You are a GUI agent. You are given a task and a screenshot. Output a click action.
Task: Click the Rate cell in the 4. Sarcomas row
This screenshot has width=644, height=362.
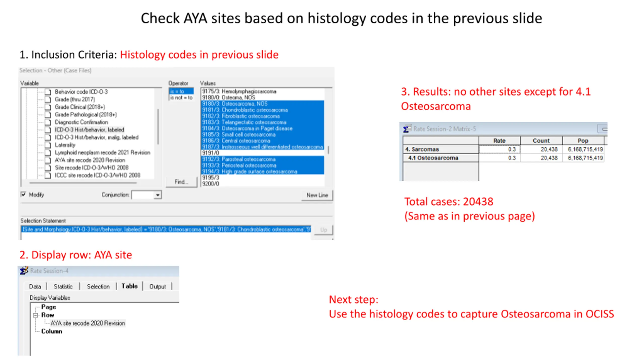pyautogui.click(x=499, y=149)
